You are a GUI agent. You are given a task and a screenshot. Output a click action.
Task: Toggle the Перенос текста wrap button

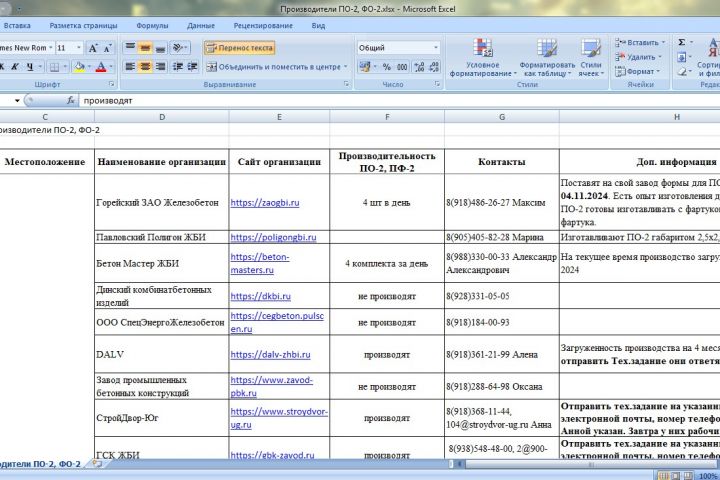240,48
